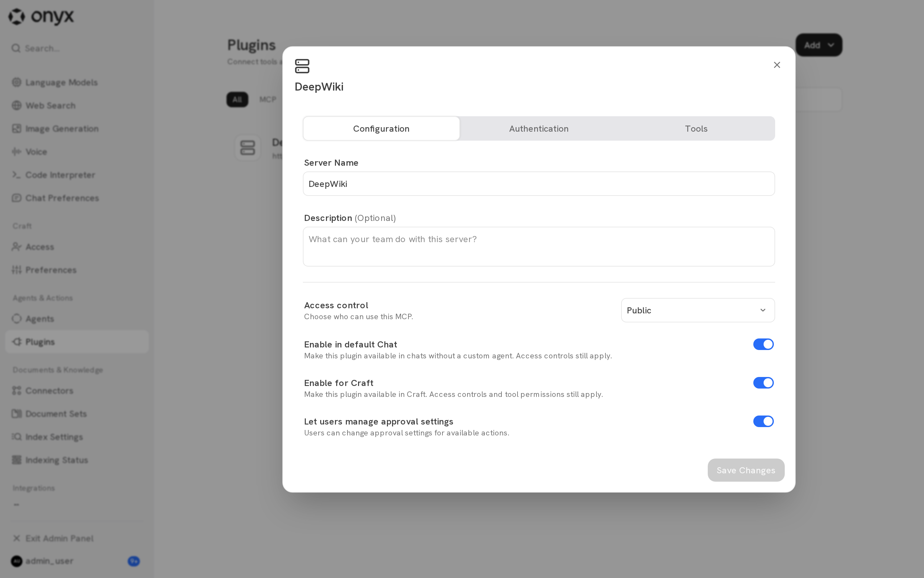Click the Save Changes button

point(746,470)
